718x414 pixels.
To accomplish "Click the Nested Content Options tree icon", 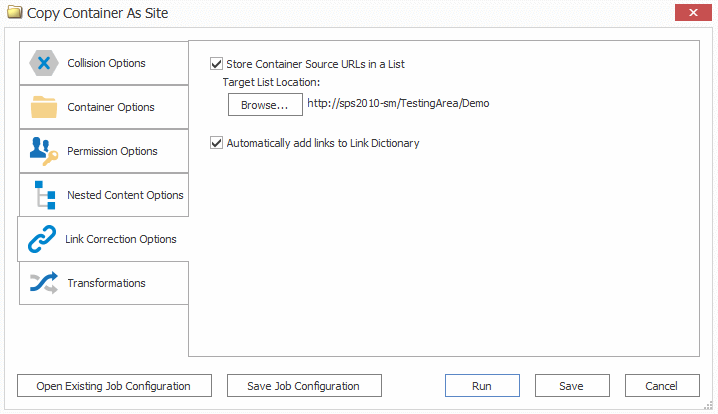I will (x=44, y=195).
